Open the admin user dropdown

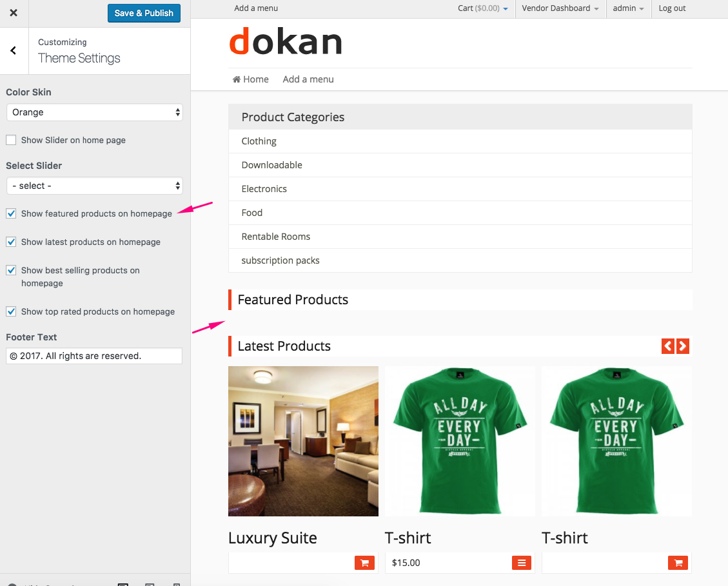point(628,8)
